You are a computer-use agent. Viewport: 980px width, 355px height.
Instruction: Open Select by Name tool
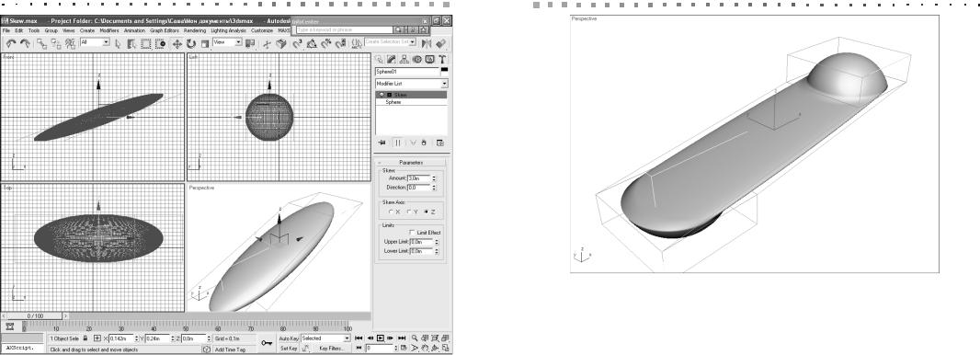(131, 43)
